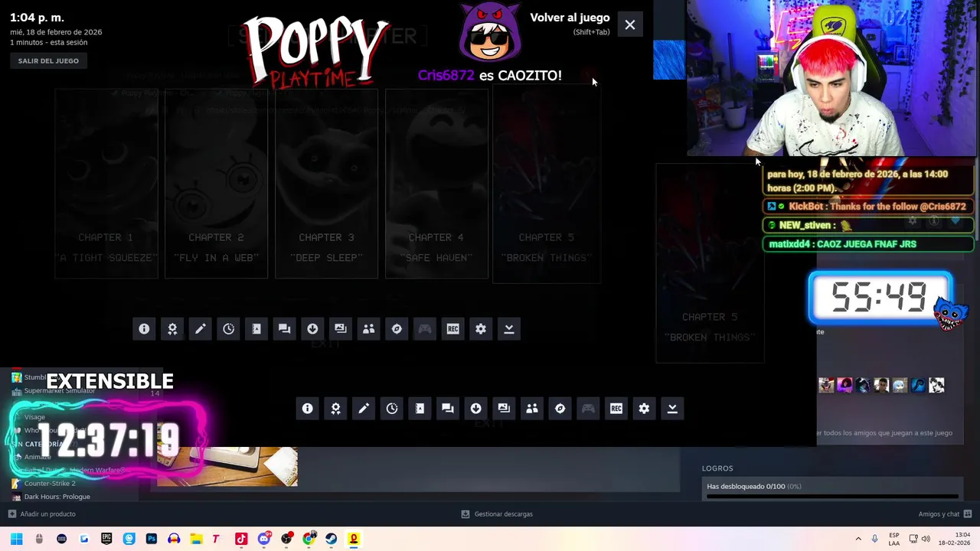Image resolution: width=980 pixels, height=551 pixels.
Task: Toggle REC button in toolbar above LOGROS
Action: [x=616, y=409]
